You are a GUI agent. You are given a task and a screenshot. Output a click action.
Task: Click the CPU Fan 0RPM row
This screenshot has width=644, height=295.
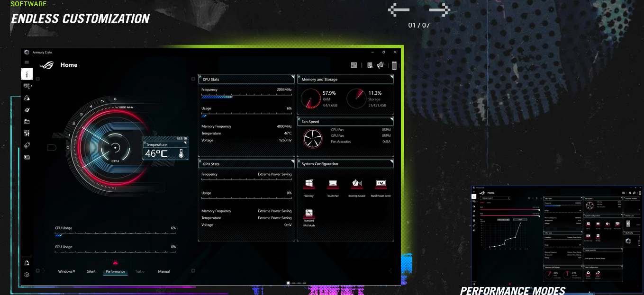tap(361, 129)
